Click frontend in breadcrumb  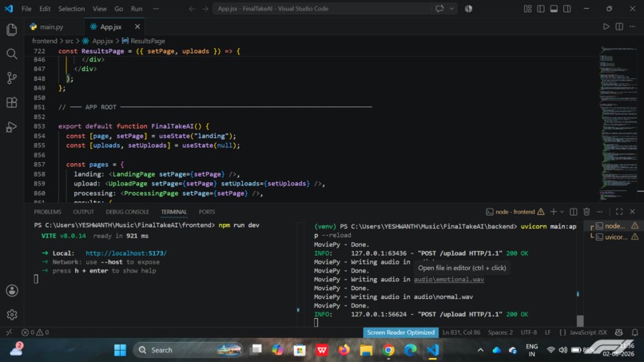[x=45, y=41]
